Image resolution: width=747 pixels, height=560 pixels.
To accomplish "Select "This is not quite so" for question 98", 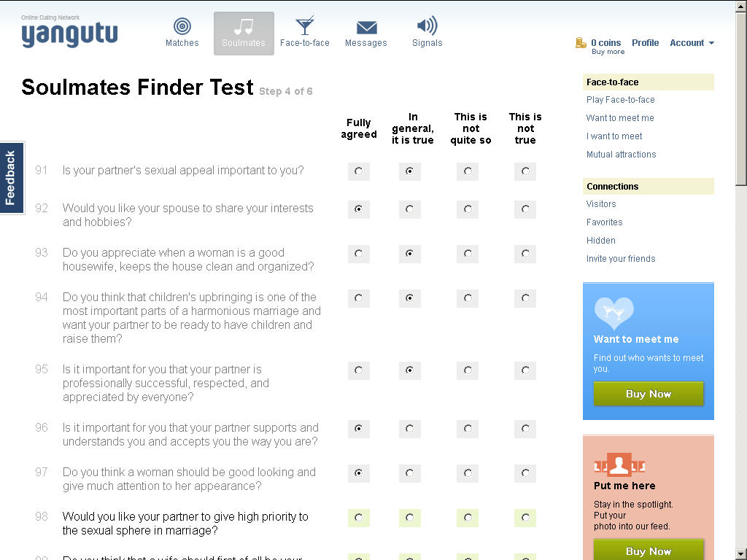I will [x=468, y=518].
